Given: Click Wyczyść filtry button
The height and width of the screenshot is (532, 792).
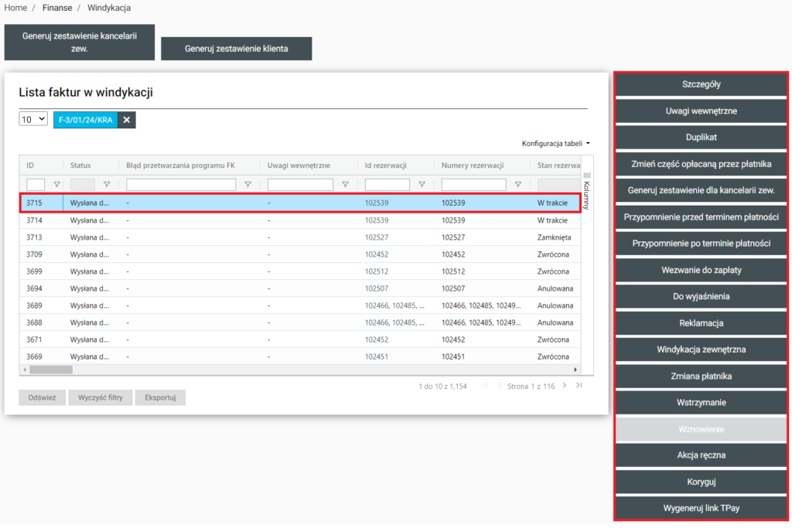Looking at the screenshot, I should click(101, 397).
